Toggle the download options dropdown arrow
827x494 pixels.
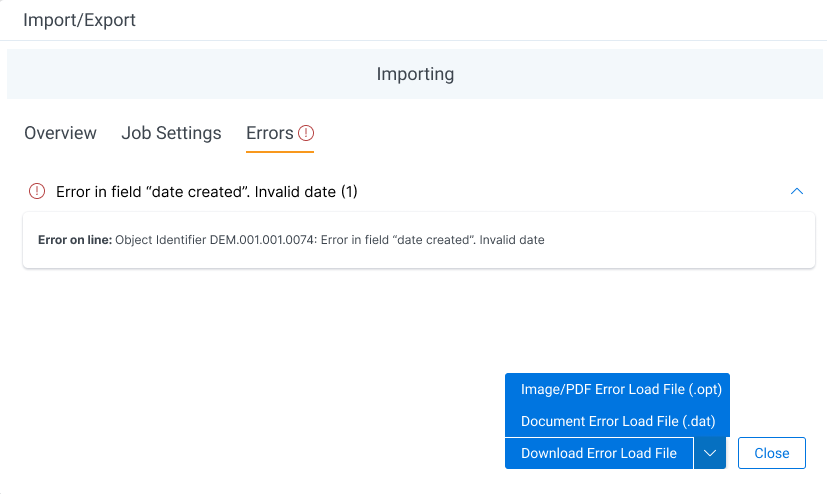coord(710,453)
